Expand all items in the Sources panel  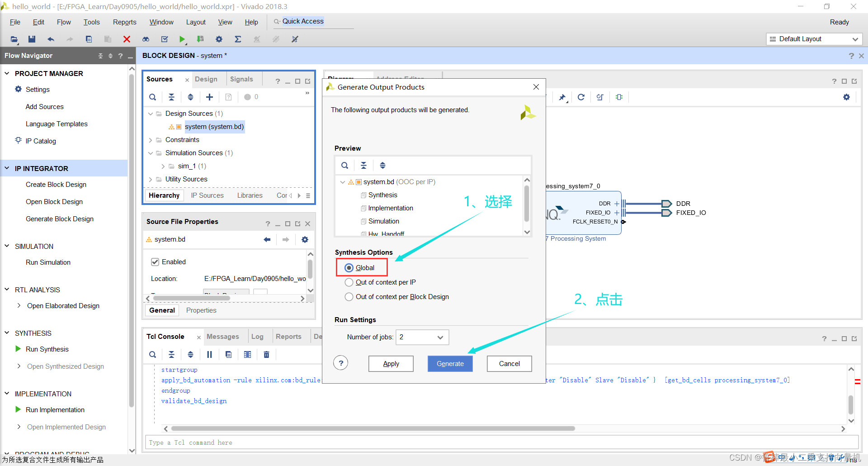(x=190, y=97)
